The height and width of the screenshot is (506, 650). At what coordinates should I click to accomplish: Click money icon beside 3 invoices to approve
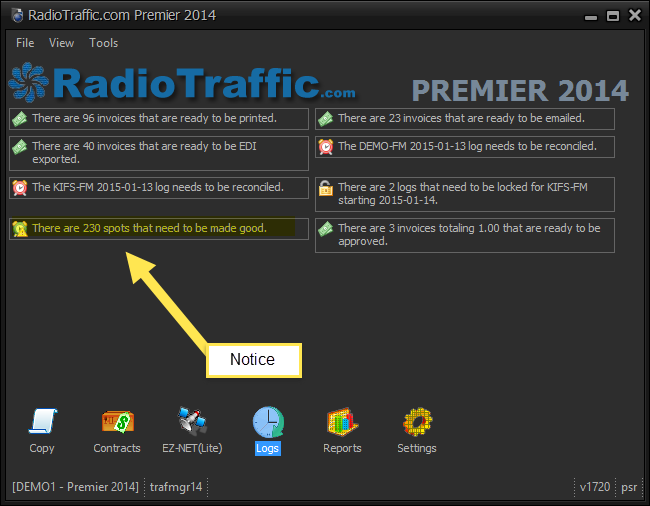click(x=325, y=229)
